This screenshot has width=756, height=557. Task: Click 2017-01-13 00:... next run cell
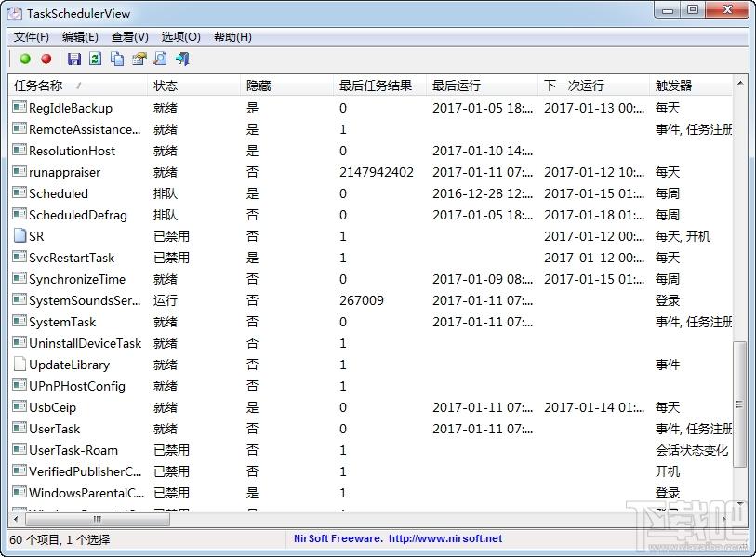(594, 108)
